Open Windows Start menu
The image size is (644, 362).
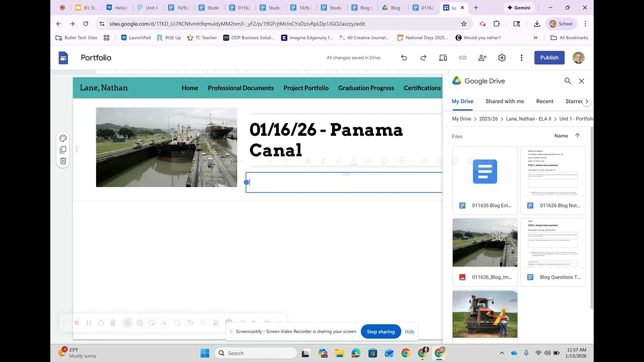[x=205, y=353]
